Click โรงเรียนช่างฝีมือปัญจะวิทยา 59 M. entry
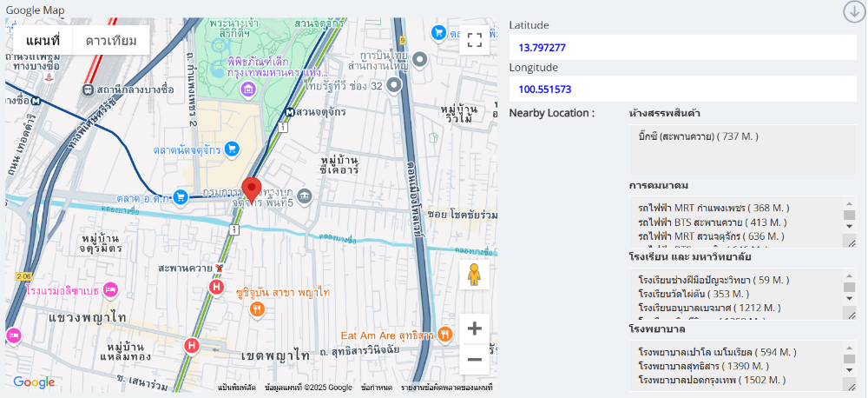This screenshot has height=398, width=868. 713,279
